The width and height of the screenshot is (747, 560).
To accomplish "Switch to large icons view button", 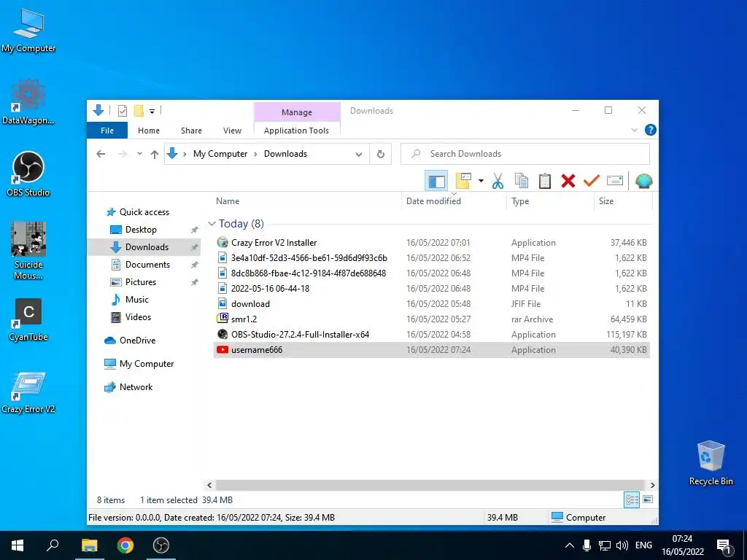I will pos(648,499).
